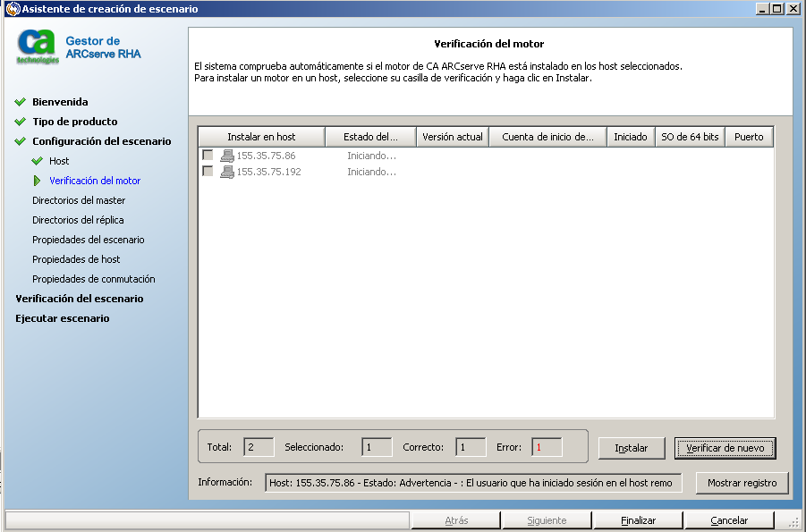Click the 'Instalar en host' column header
The height and width of the screenshot is (532, 806).
pyautogui.click(x=261, y=137)
